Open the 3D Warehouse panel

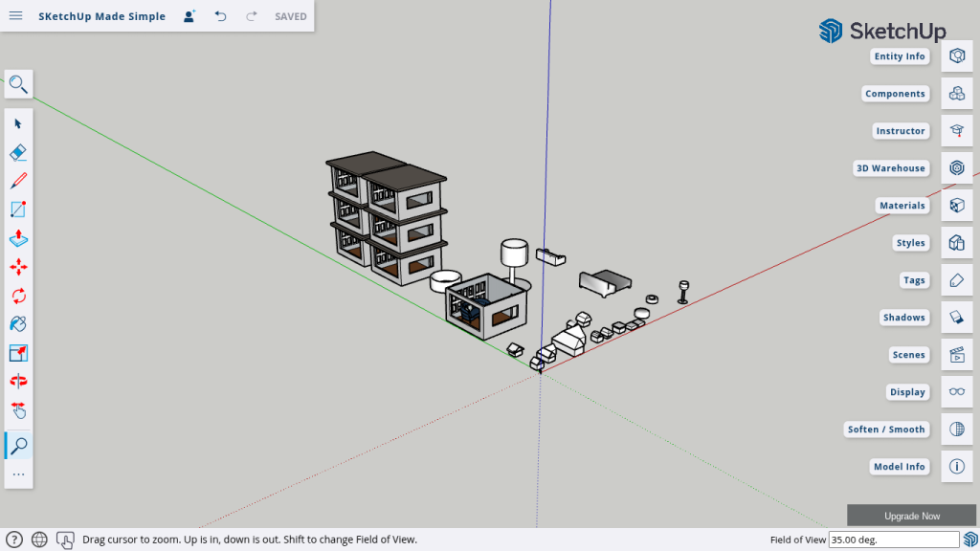[x=956, y=168]
